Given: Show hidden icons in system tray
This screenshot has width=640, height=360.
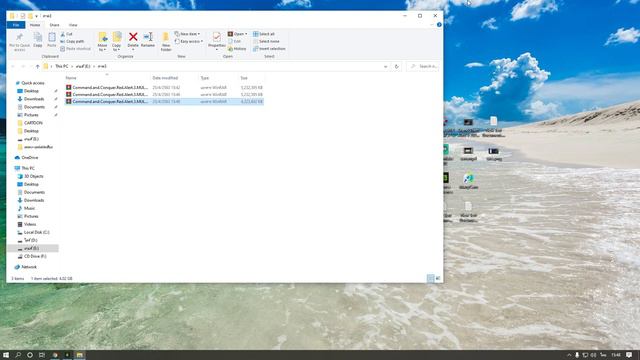Looking at the screenshot, I should tap(569, 355).
